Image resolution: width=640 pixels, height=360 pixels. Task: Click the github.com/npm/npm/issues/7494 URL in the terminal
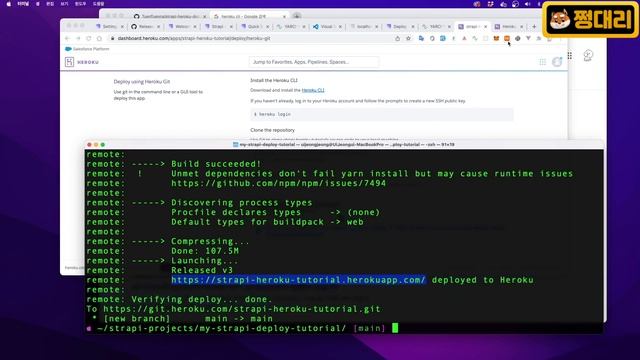[x=278, y=183]
